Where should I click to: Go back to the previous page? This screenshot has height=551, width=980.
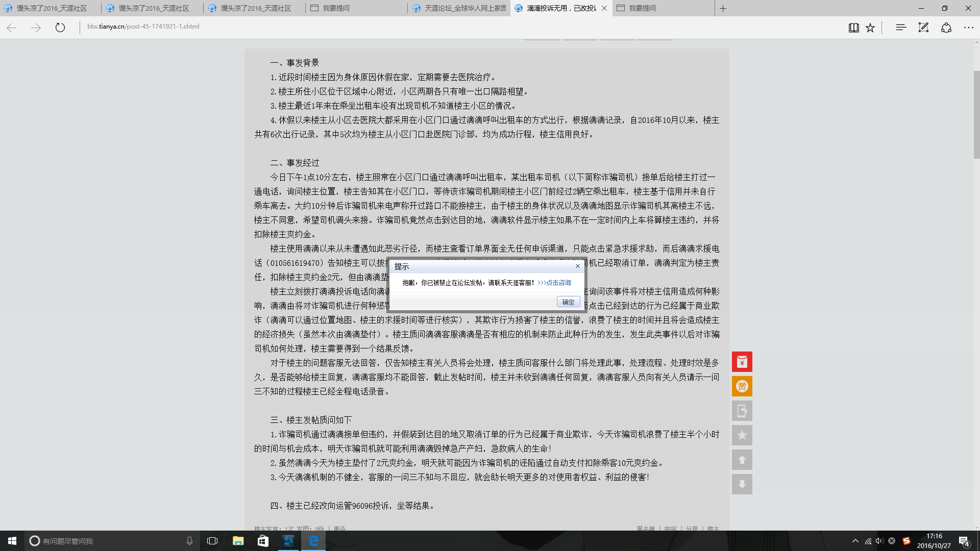[12, 28]
